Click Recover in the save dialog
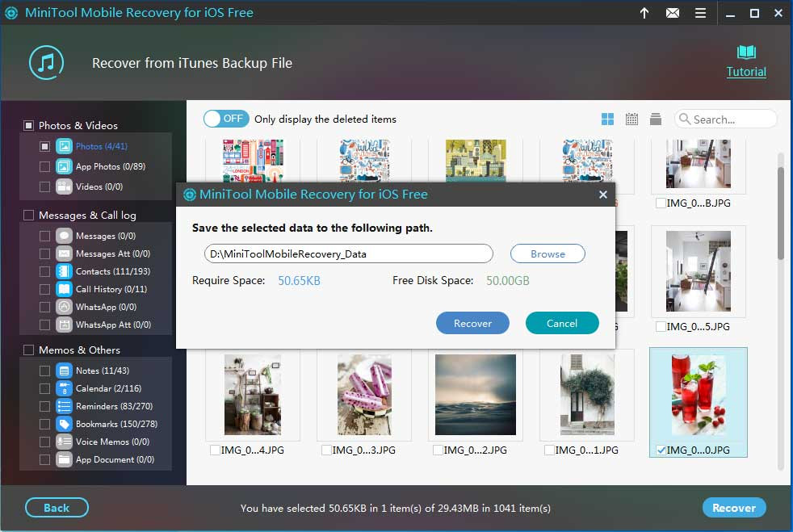 tap(472, 323)
